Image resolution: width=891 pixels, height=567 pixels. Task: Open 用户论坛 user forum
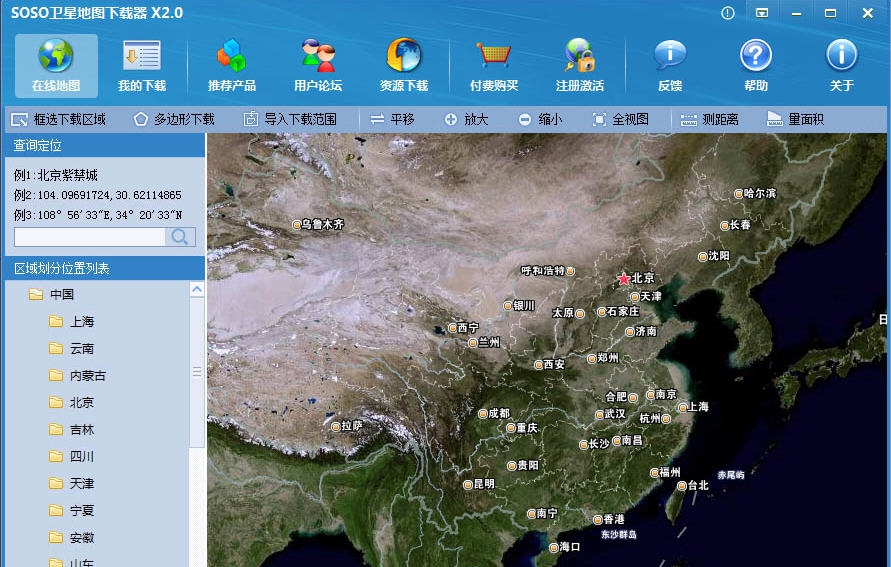point(318,65)
